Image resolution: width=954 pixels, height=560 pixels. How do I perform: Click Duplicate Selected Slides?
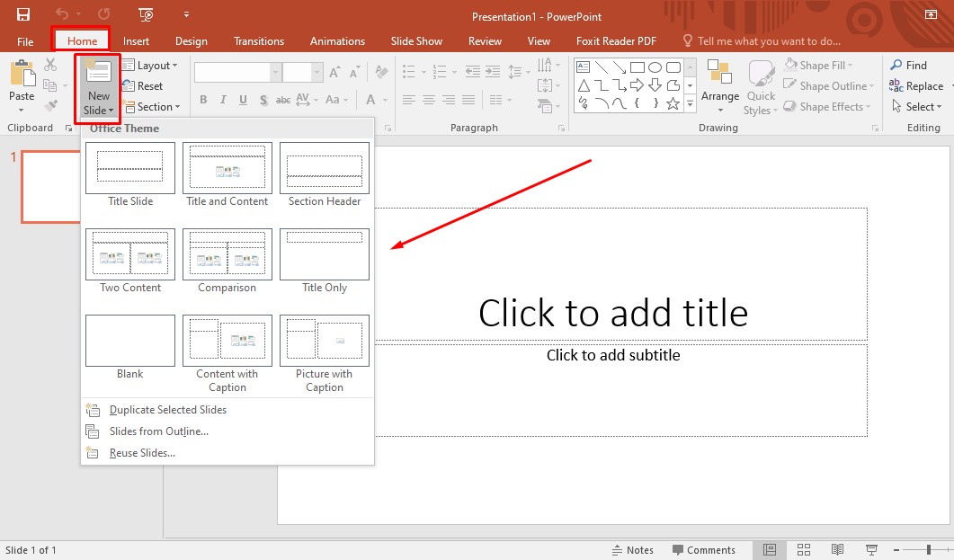(x=166, y=409)
